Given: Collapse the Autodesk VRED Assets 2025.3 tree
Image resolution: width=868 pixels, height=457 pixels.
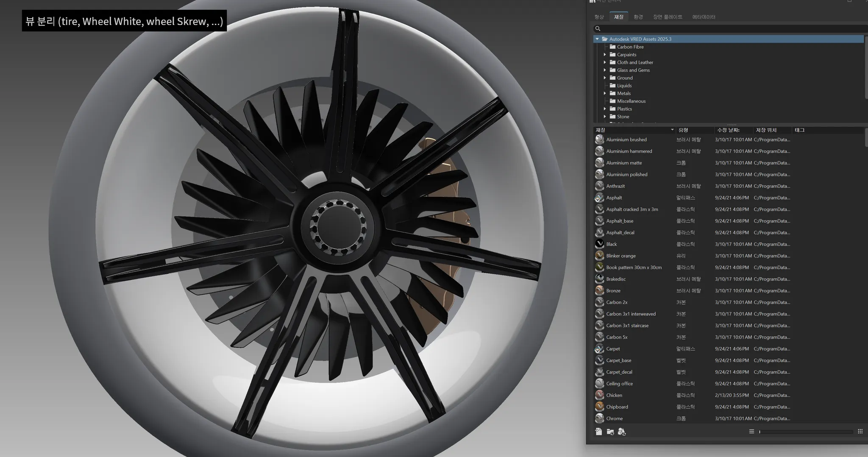Looking at the screenshot, I should tap(597, 39).
